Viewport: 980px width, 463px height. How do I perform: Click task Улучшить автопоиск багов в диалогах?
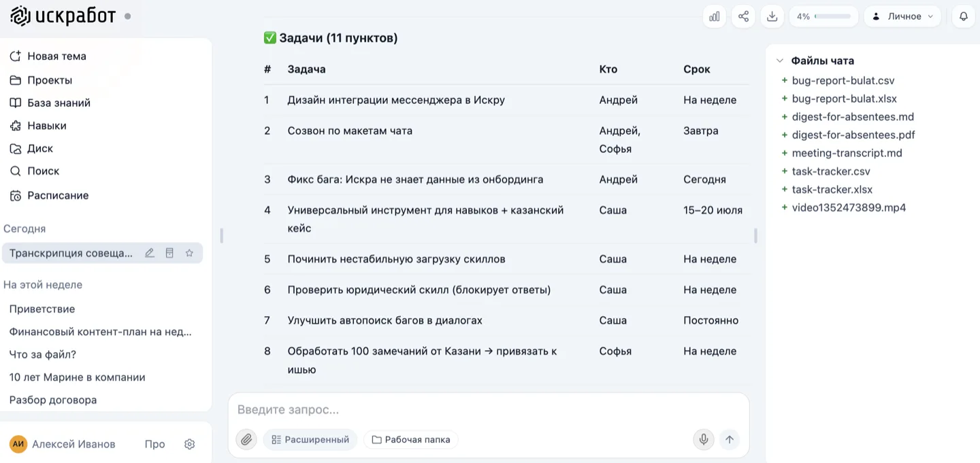(x=385, y=320)
